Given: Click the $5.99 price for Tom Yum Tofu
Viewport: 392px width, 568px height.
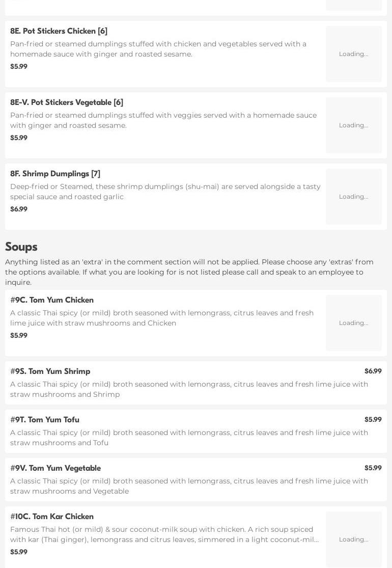Looking at the screenshot, I should (x=373, y=420).
